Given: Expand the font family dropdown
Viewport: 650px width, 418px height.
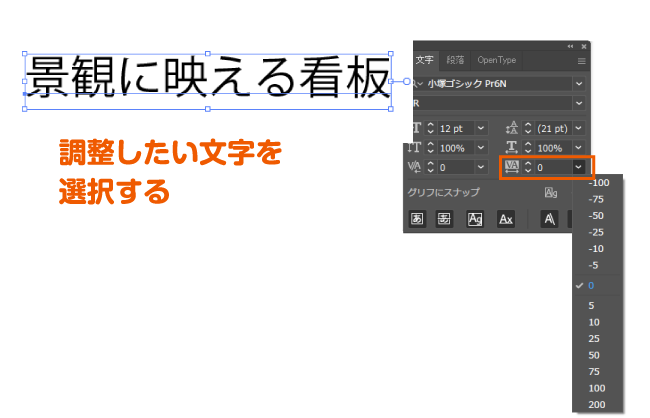Looking at the screenshot, I should 580,84.
